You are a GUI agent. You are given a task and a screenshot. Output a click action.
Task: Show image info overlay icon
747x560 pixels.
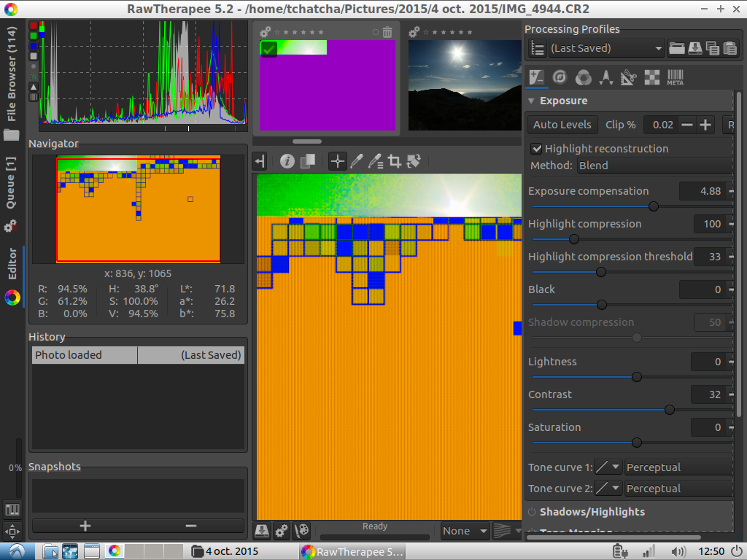tap(287, 161)
